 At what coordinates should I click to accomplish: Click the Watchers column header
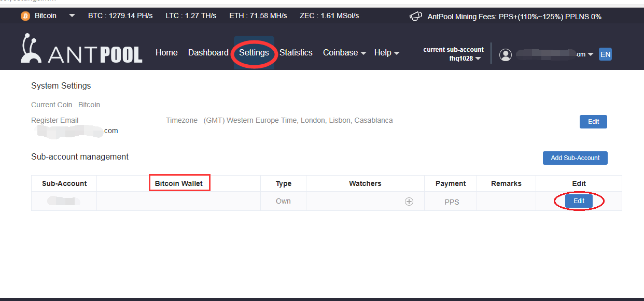point(365,183)
